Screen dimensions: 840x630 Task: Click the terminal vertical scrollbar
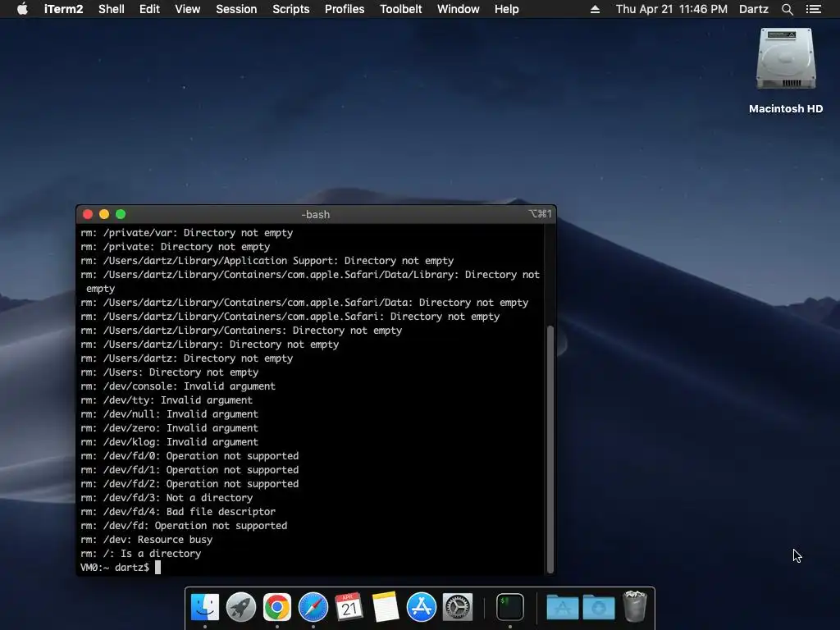click(550, 449)
